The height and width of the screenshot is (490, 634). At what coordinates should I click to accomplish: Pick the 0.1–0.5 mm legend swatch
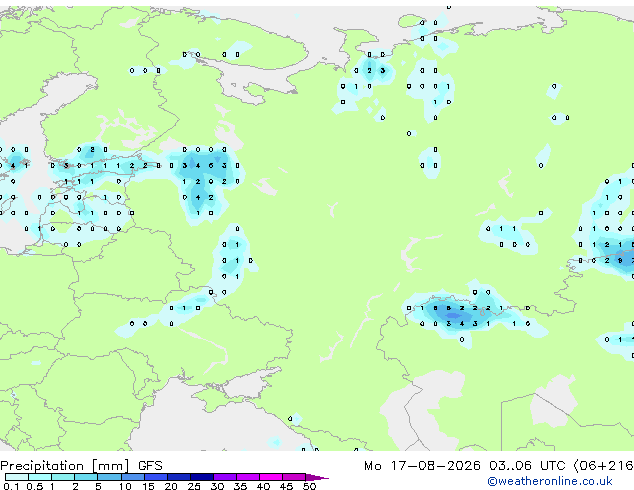(17, 477)
